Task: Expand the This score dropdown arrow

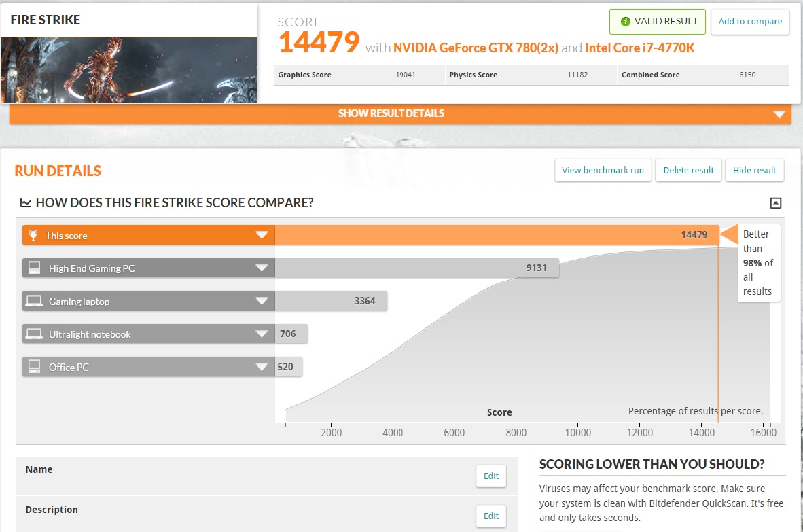Action: [x=262, y=235]
